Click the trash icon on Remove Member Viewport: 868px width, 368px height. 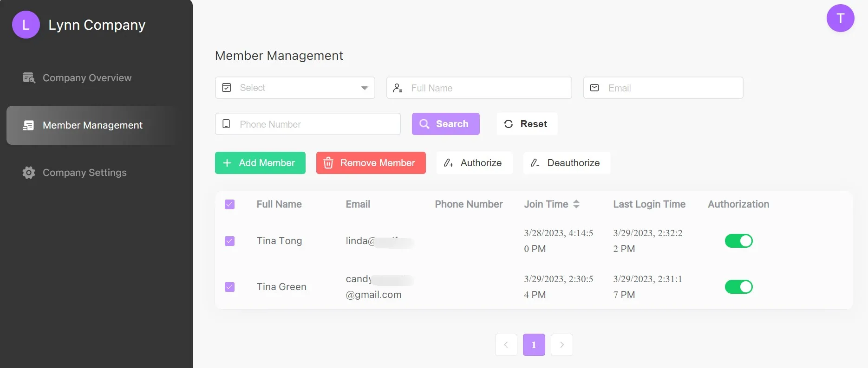pyautogui.click(x=328, y=163)
